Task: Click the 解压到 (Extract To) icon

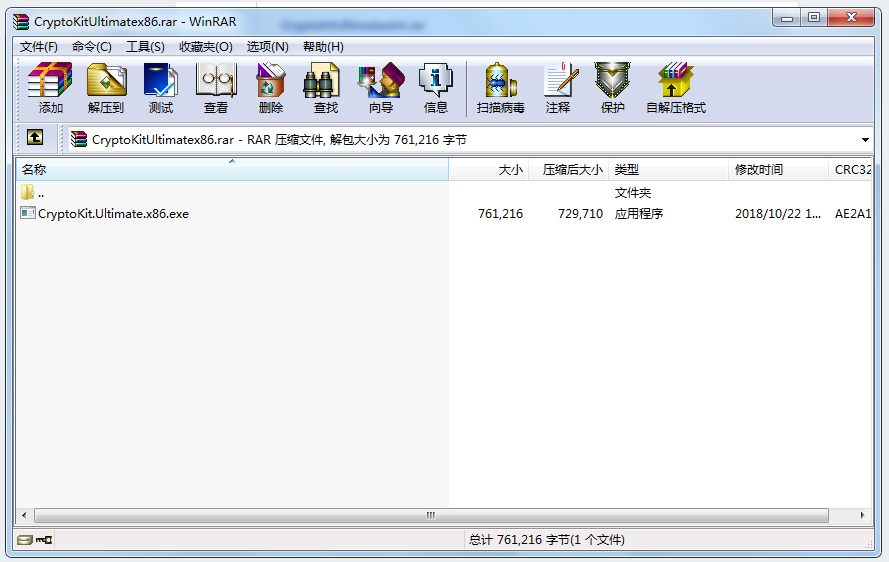Action: tap(106, 88)
